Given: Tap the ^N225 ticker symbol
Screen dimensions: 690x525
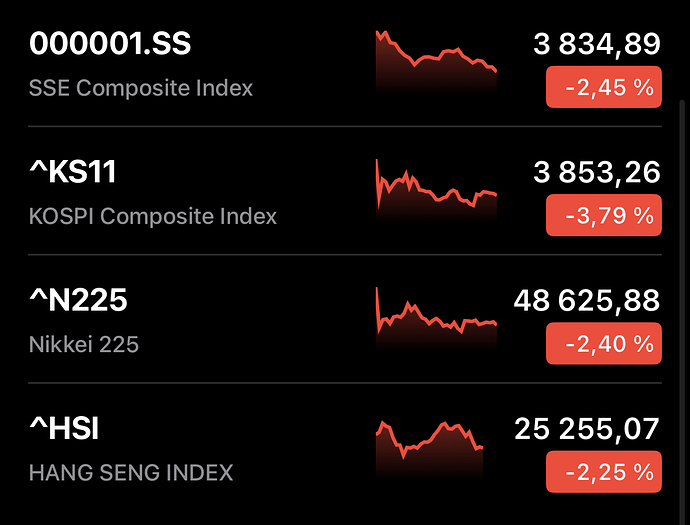Looking at the screenshot, I should pos(79,300).
